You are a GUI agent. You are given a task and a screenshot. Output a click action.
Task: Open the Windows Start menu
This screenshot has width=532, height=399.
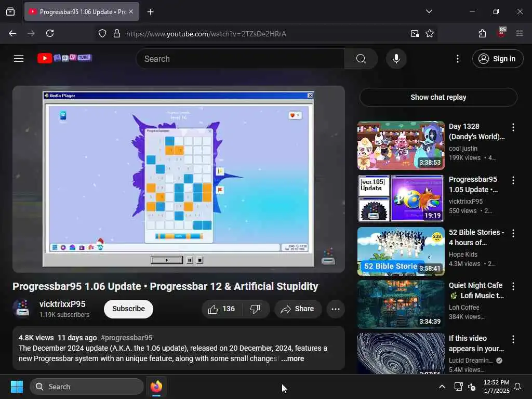17,387
